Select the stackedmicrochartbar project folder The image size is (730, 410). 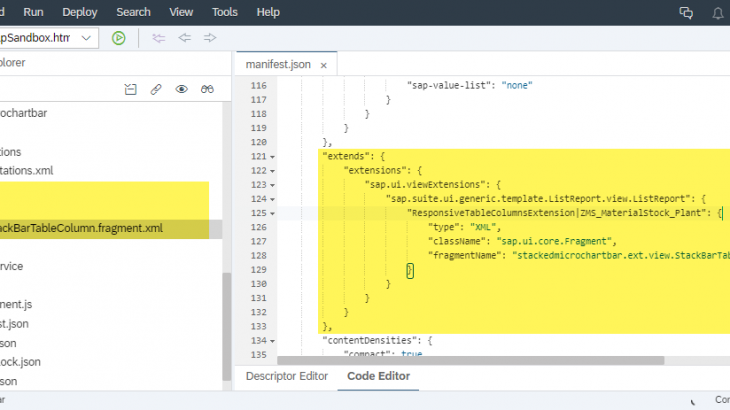coord(23,113)
